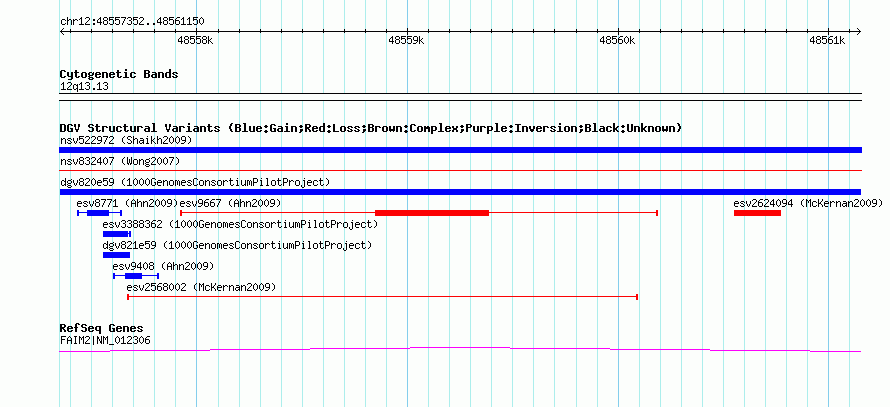Select the magenta FAIM2 gene line
Viewport: 890px width, 407px height.
click(460, 350)
